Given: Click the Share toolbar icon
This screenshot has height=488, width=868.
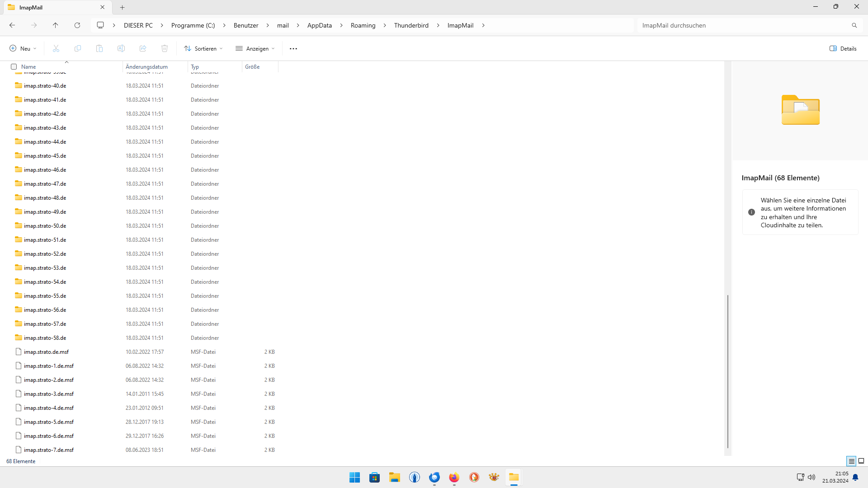Looking at the screenshot, I should point(143,48).
